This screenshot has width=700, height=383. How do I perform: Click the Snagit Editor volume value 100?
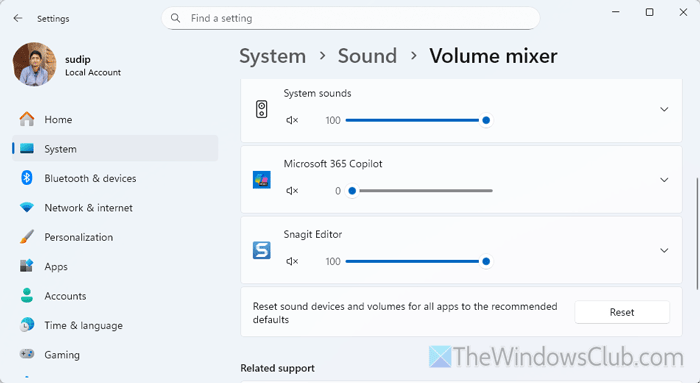point(333,262)
